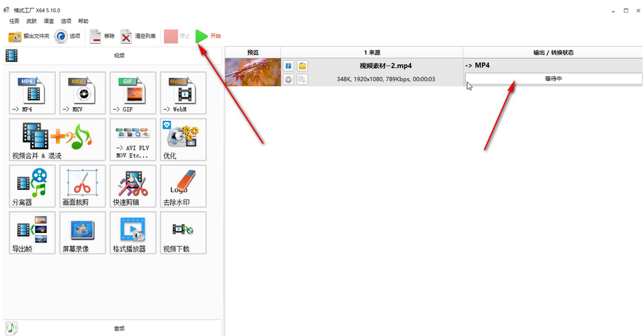Click the Format Factory title bar app icon
The image size is (644, 336).
pos(7,10)
